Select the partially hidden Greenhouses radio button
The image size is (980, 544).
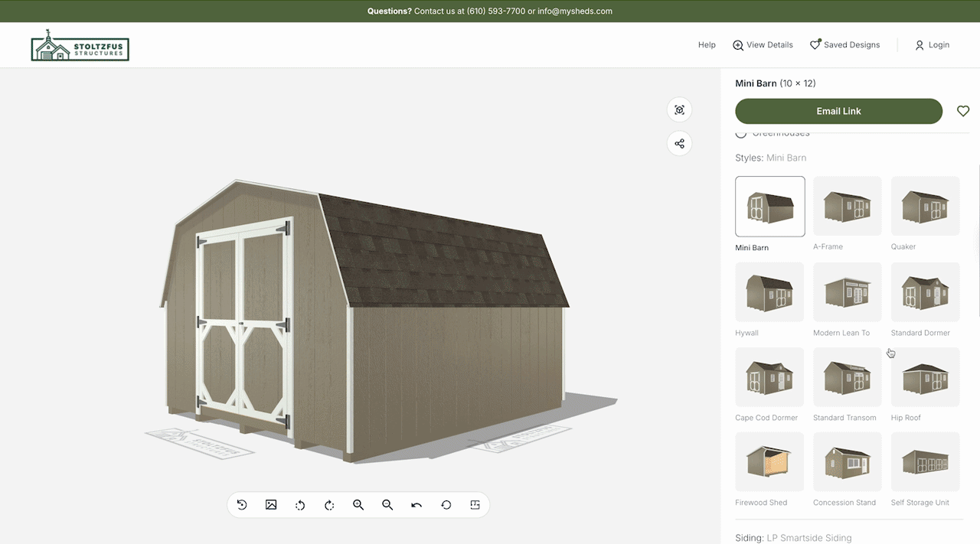pos(741,134)
